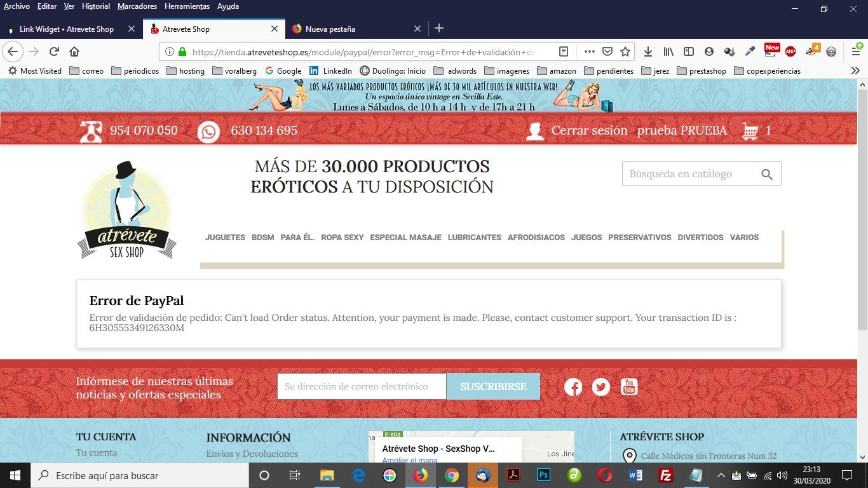Visit the store's Twitter page

[601, 387]
